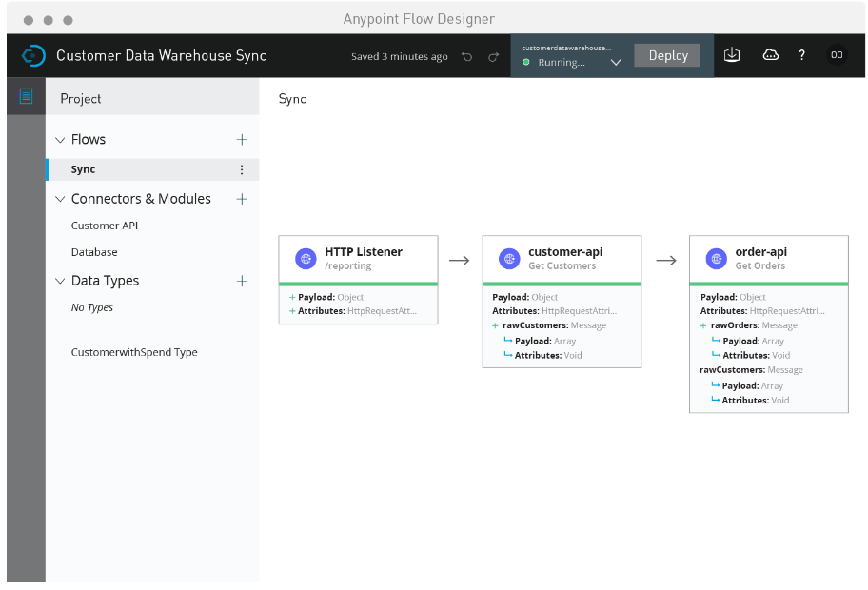Open the cloud icon in header

pos(771,55)
